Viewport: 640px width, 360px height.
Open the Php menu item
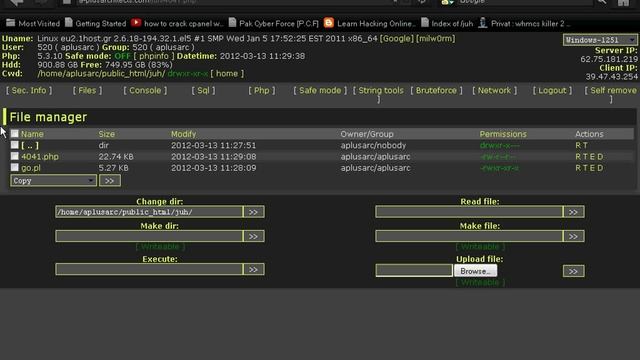(x=262, y=90)
